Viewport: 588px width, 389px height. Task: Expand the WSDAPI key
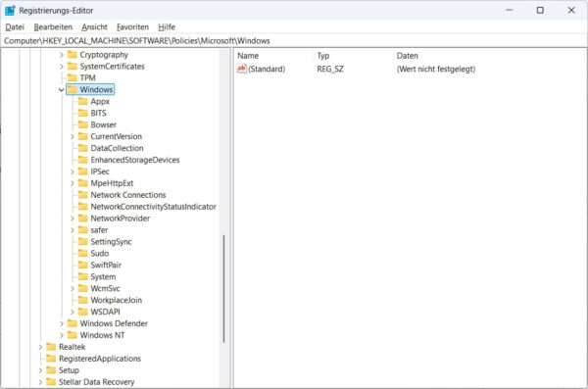click(x=73, y=312)
